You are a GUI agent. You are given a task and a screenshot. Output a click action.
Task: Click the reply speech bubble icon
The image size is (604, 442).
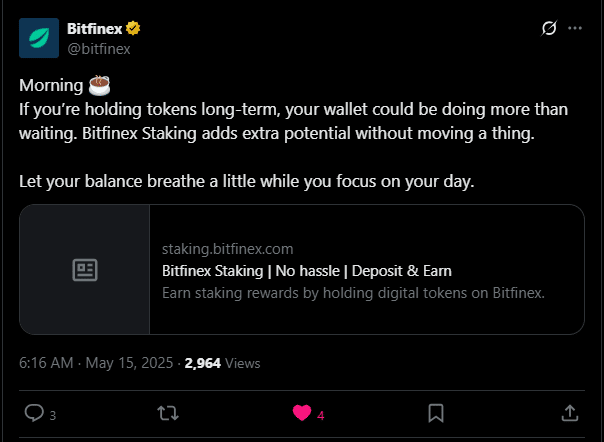click(x=34, y=413)
